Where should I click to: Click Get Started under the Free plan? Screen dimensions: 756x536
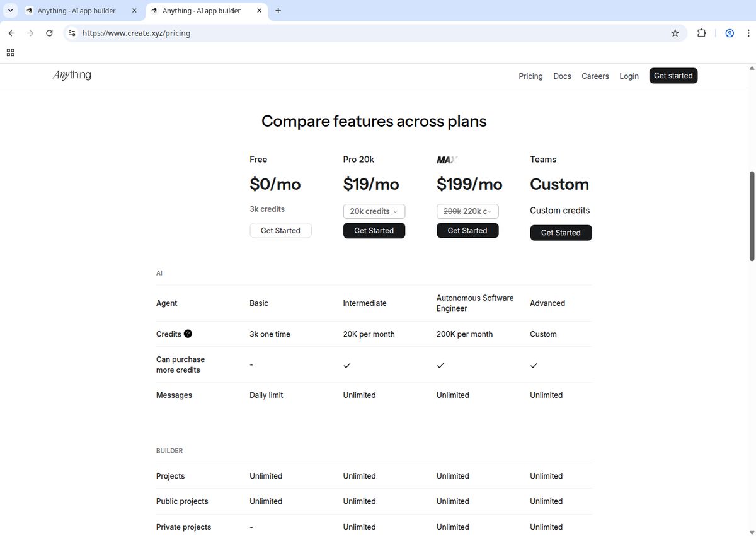tap(280, 230)
